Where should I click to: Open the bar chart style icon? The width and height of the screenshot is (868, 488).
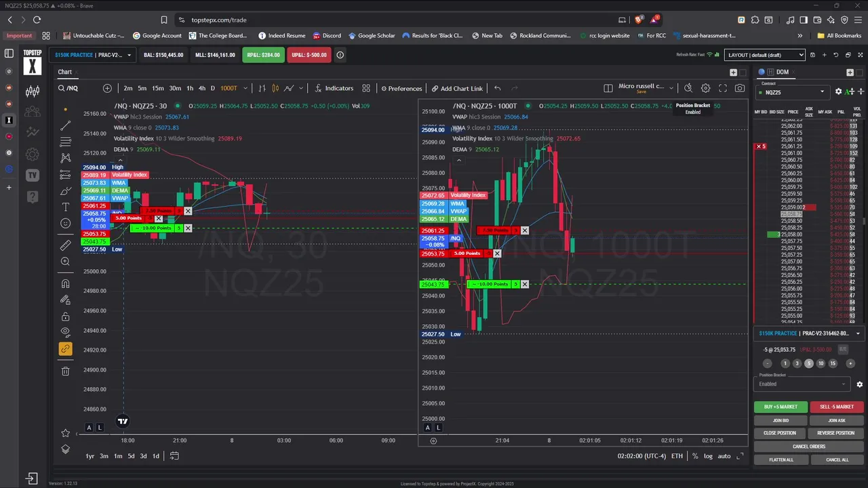262,88
